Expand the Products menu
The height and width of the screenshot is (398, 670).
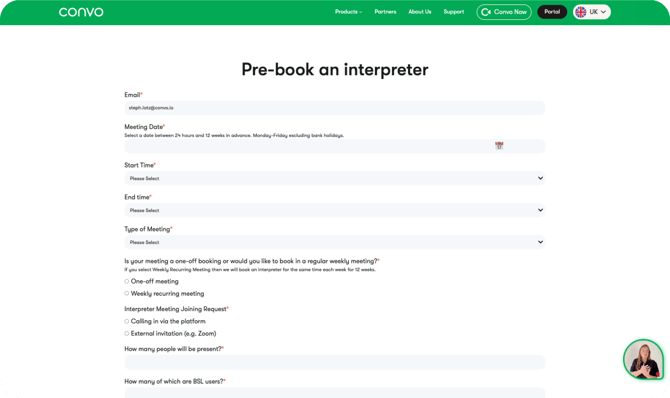point(348,12)
